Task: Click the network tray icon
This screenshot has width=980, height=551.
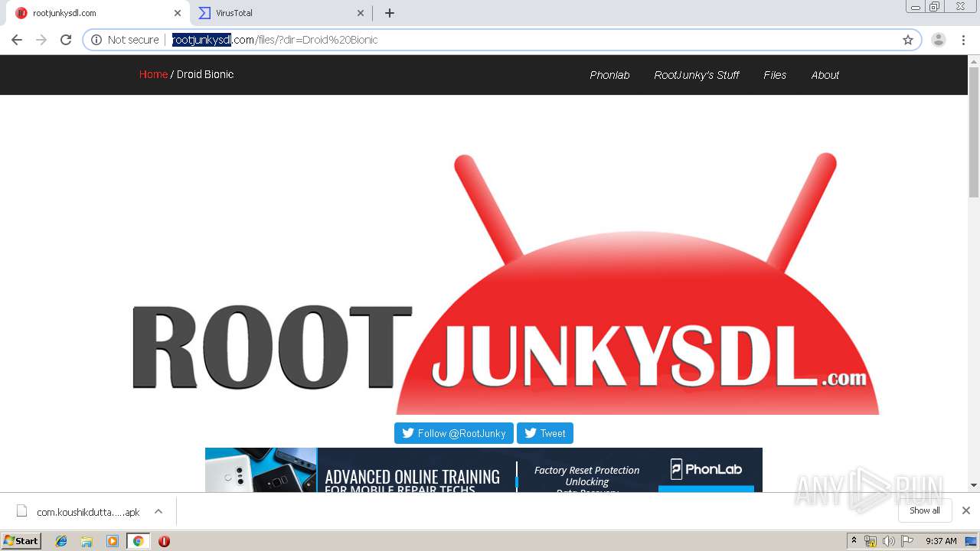Action: [871, 541]
